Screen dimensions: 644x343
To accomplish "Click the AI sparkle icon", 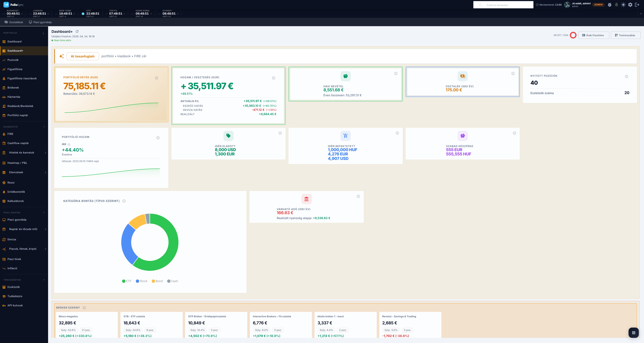I will [x=62, y=56].
